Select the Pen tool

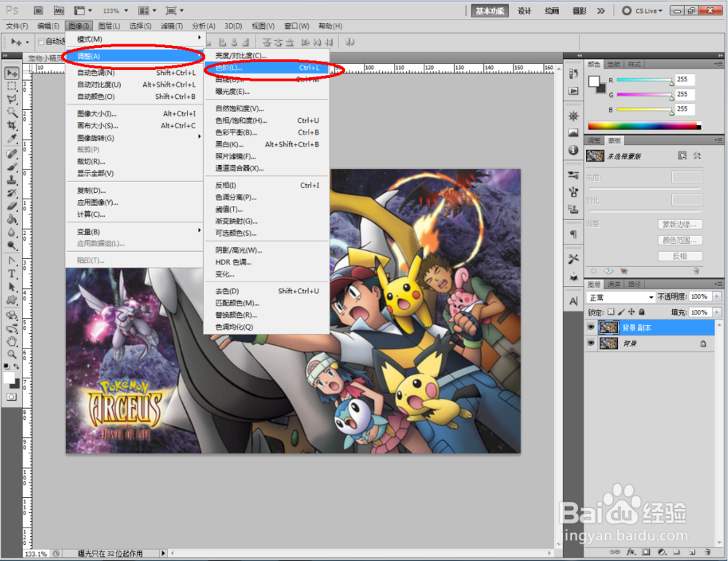pos(12,260)
